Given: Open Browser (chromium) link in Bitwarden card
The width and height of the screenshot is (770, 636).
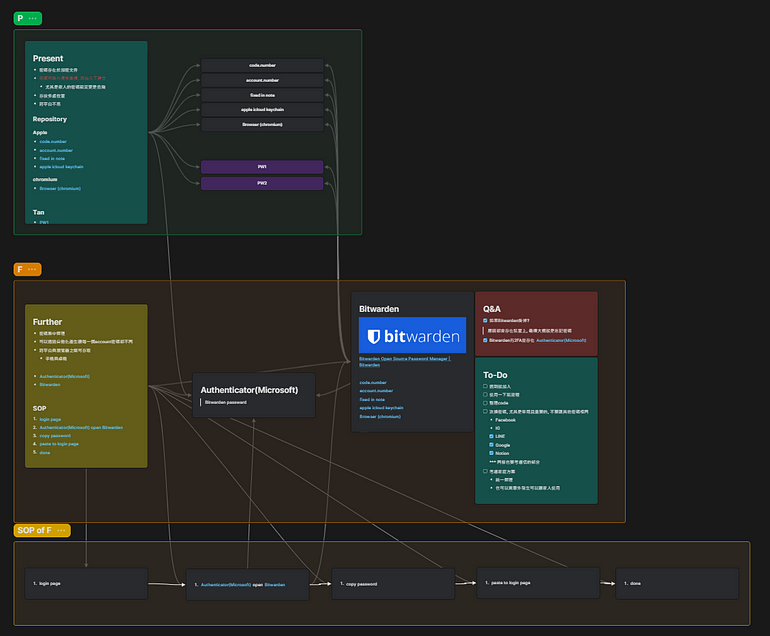Looking at the screenshot, I should (x=380, y=417).
